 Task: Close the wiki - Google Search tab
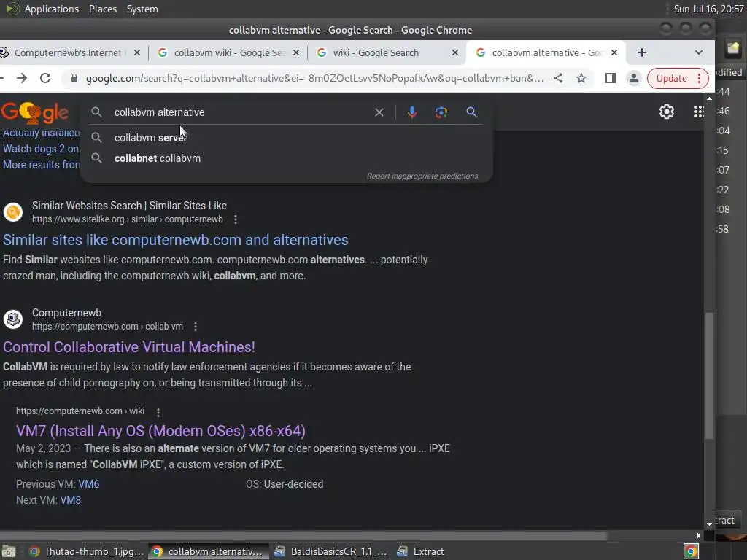pyautogui.click(x=455, y=52)
